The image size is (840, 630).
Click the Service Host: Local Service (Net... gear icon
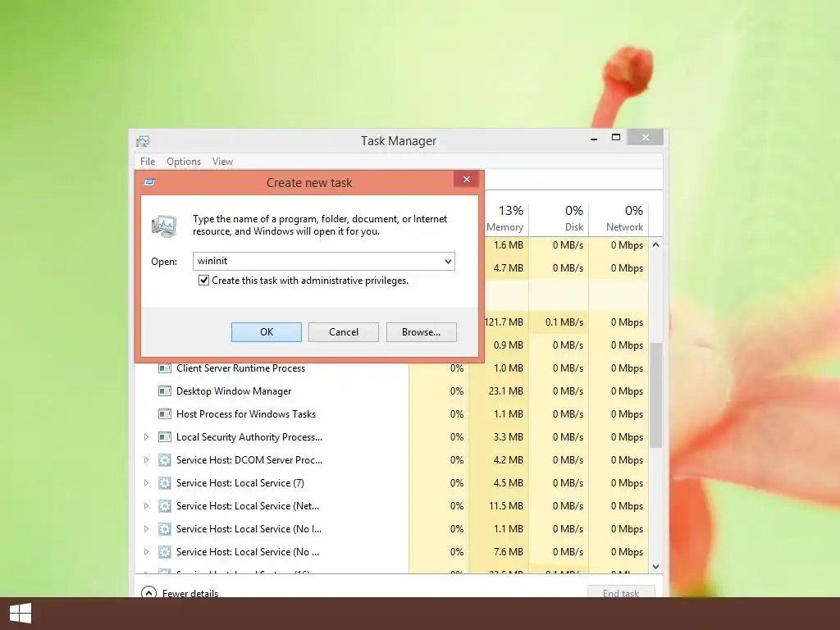pyautogui.click(x=164, y=506)
